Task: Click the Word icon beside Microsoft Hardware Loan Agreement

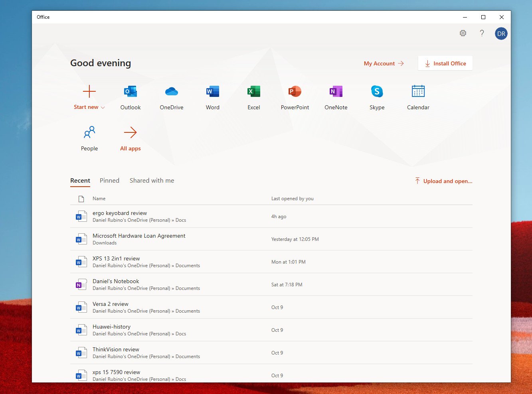Action: click(x=81, y=239)
